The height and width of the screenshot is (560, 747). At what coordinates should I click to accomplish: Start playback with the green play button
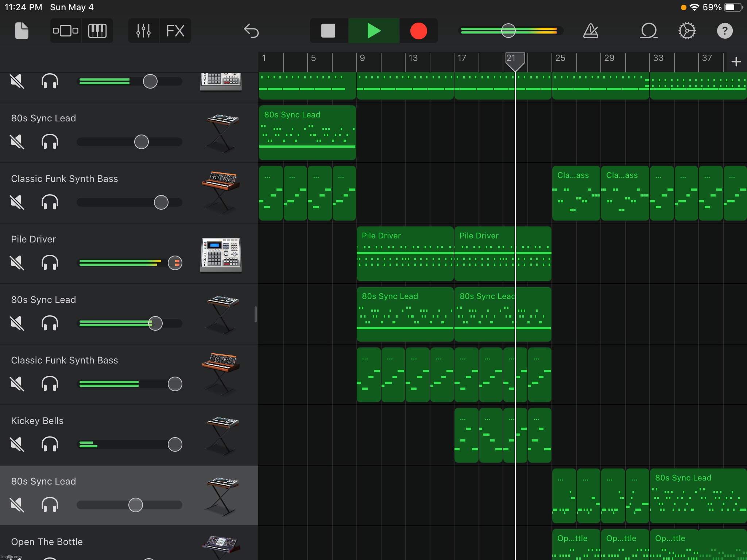pyautogui.click(x=374, y=31)
